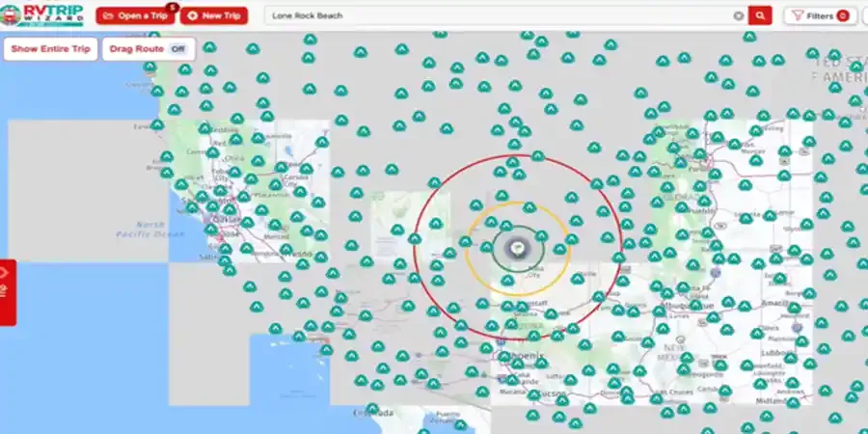Start a New Trip
Viewport: 868px width, 434px height.
pos(214,15)
